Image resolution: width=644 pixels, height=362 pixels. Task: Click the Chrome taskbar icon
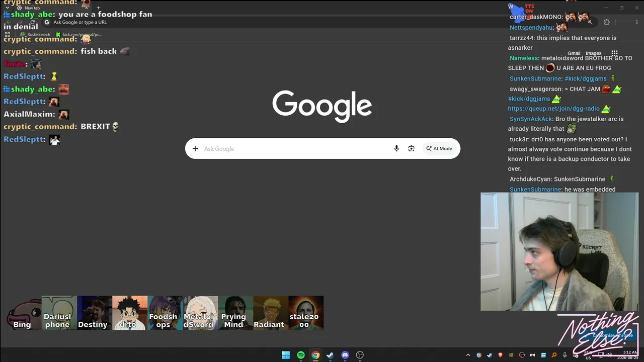[315, 355]
